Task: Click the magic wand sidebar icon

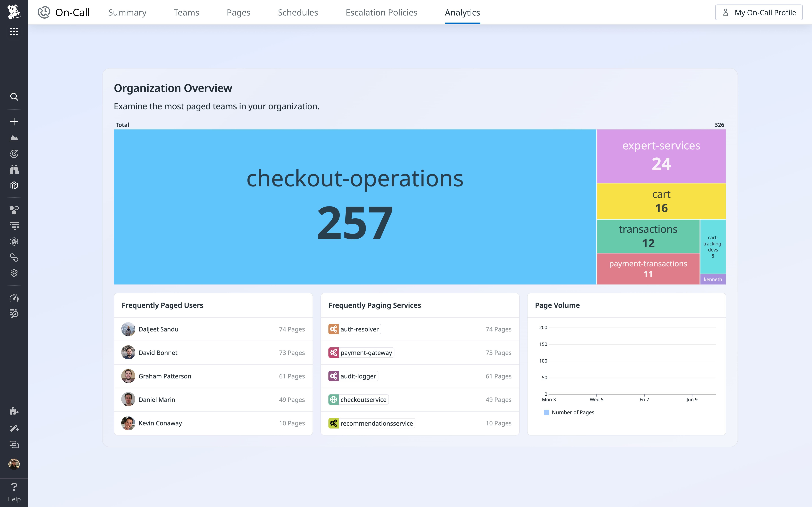Action: point(14,428)
